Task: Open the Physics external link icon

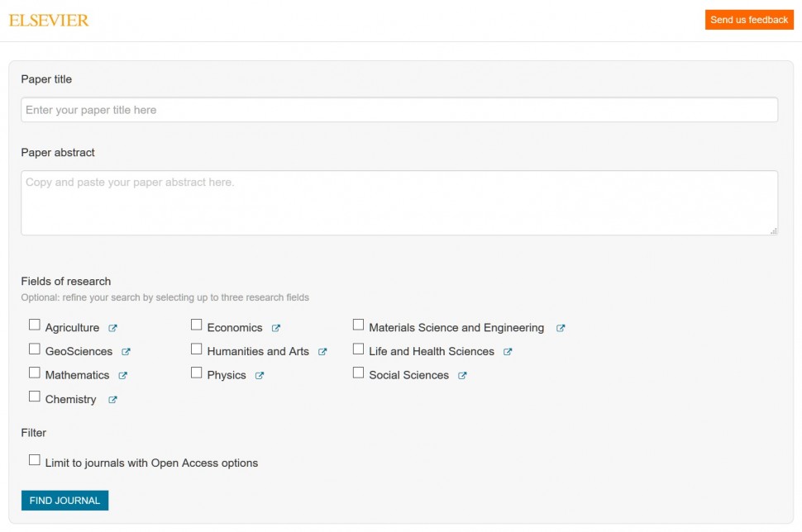Action: (261, 375)
